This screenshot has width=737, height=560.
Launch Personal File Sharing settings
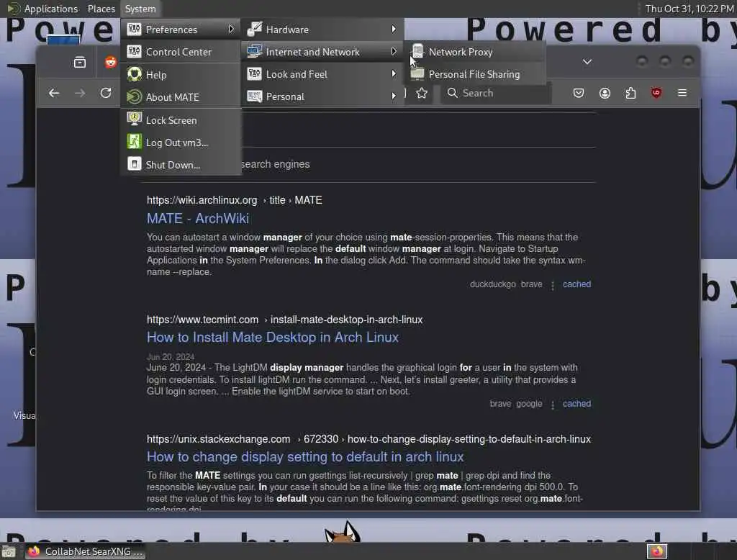click(x=475, y=74)
